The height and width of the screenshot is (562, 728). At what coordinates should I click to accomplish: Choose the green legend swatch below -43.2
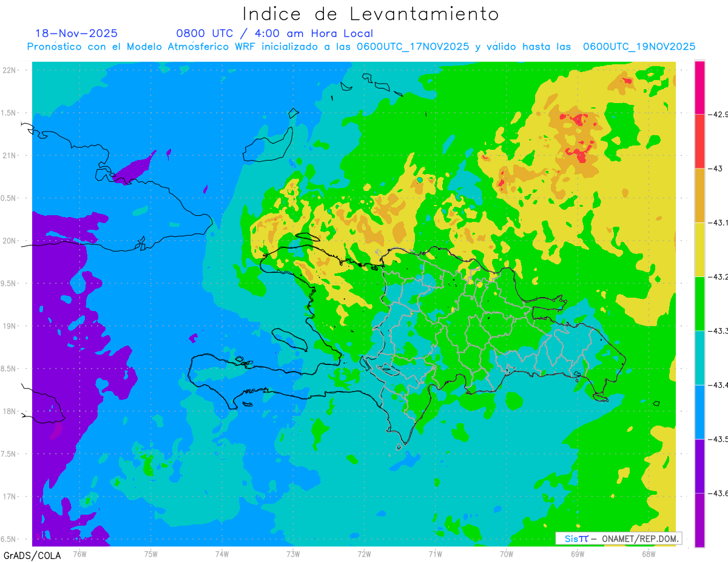699,303
